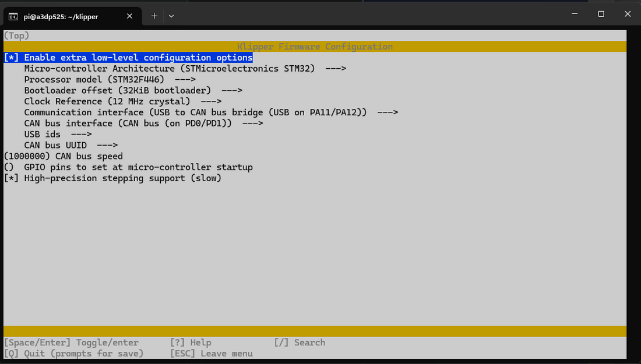Open CAN bus interface submenu

pyautogui.click(x=143, y=123)
